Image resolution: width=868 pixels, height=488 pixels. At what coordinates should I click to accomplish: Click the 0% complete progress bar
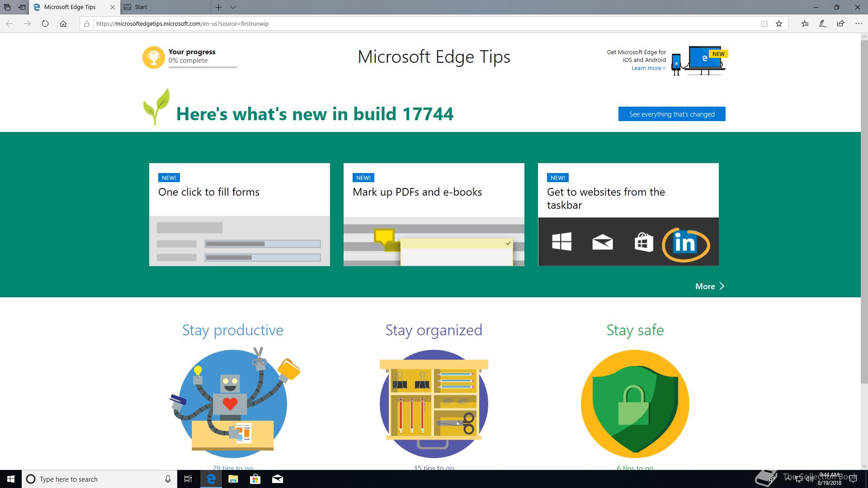203,67
